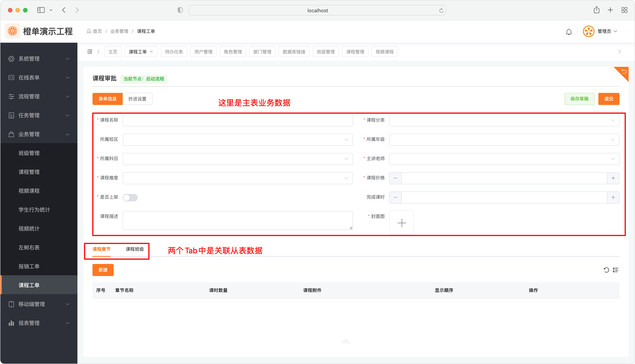This screenshot has width=635, height=364.
Task: Click the Safari reload page icon
Action: tap(441, 10)
